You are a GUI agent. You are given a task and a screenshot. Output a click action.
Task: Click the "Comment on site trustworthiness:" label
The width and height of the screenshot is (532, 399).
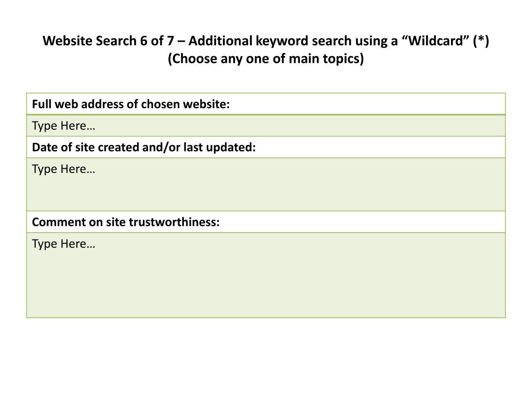point(126,222)
